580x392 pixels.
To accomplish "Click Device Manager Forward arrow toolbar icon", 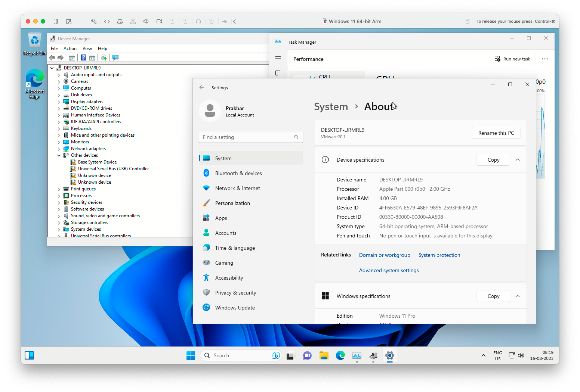I will click(60, 57).
